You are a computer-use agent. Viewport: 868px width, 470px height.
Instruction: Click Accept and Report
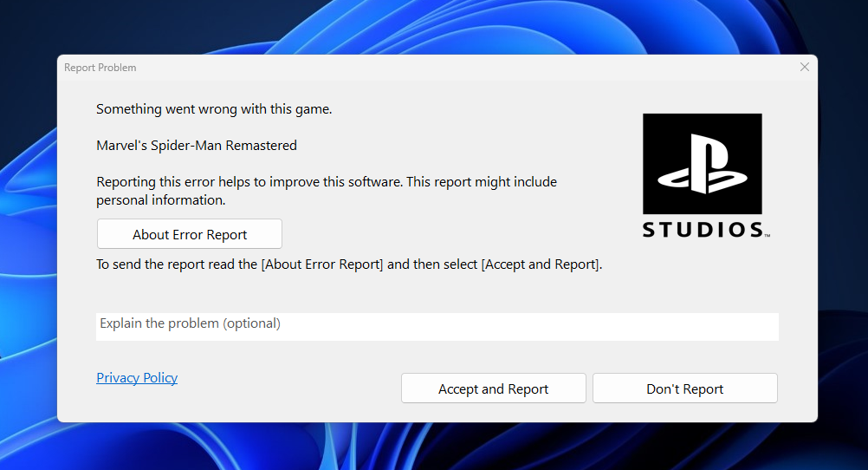point(493,388)
